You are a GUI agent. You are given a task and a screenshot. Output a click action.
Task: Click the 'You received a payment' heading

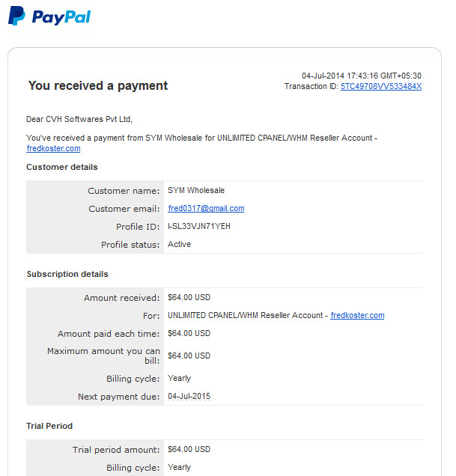coord(98,85)
